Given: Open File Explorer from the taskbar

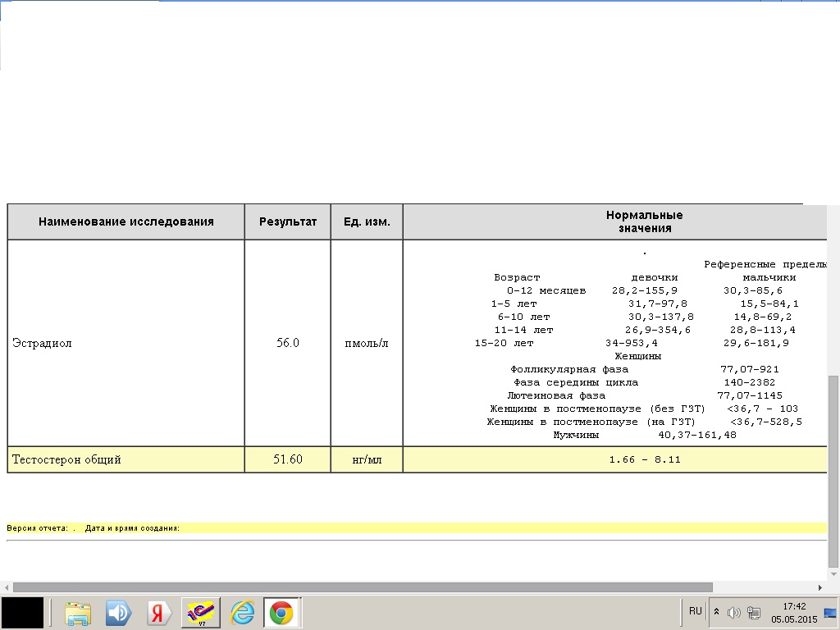Looking at the screenshot, I should click(x=79, y=613).
